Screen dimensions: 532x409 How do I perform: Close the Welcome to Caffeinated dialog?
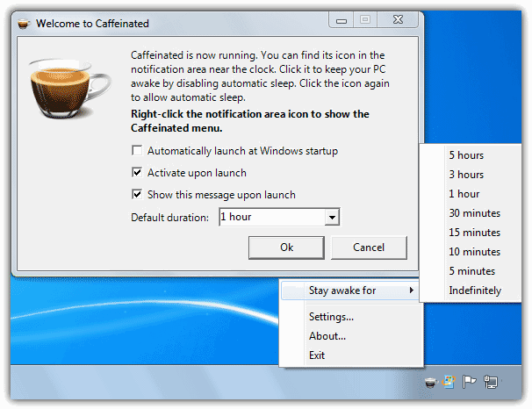398,20
